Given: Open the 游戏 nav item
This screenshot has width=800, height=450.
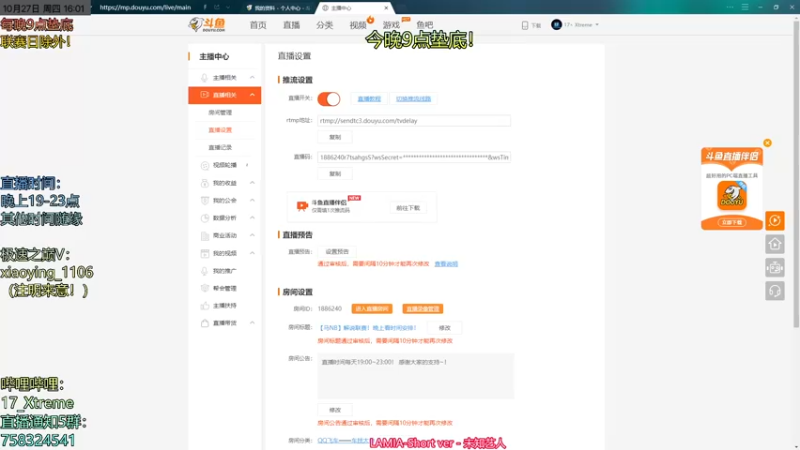Looking at the screenshot, I should point(391,25).
